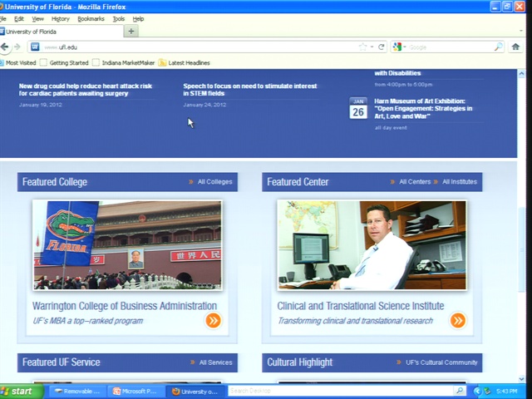Open the heart attack risk drug news article
532x399 pixels.
[x=86, y=90]
